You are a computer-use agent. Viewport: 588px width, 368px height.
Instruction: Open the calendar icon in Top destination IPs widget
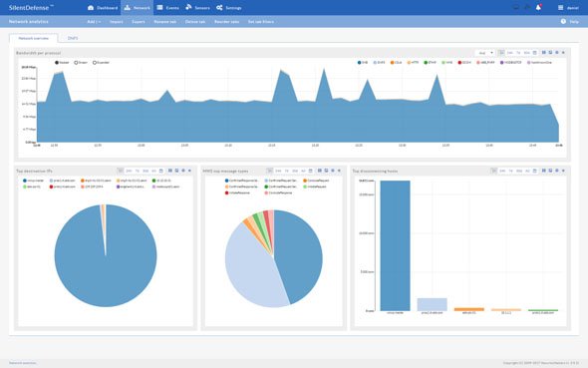point(161,171)
